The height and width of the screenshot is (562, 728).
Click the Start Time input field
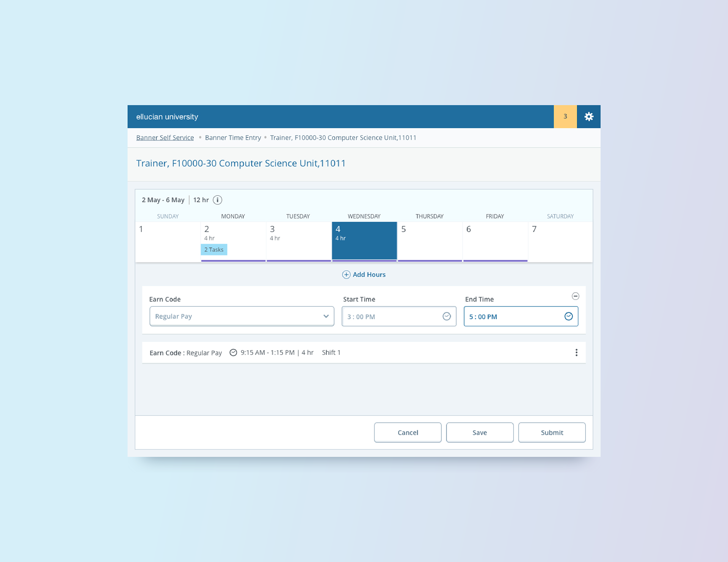[391, 316]
